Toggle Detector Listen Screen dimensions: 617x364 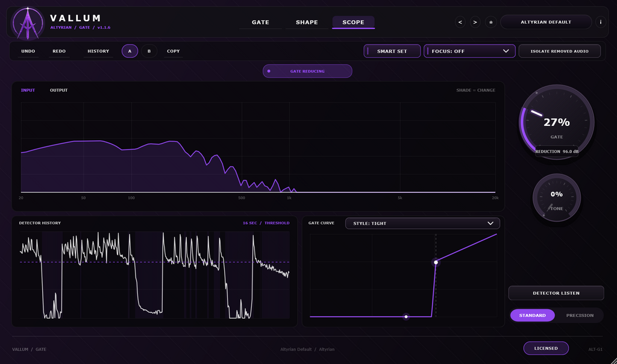pos(556,293)
